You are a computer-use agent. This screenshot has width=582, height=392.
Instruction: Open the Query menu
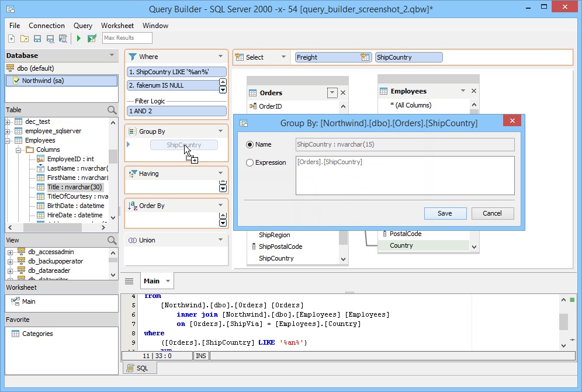83,26
